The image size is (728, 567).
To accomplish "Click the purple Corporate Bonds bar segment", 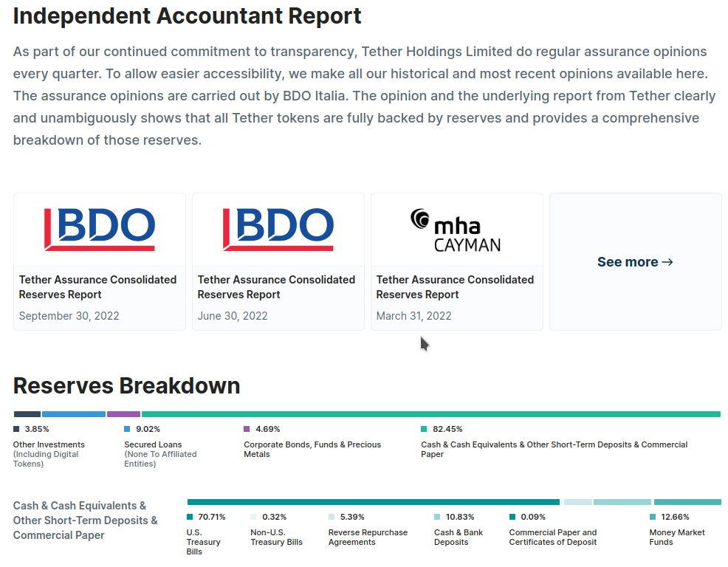I will point(123,414).
